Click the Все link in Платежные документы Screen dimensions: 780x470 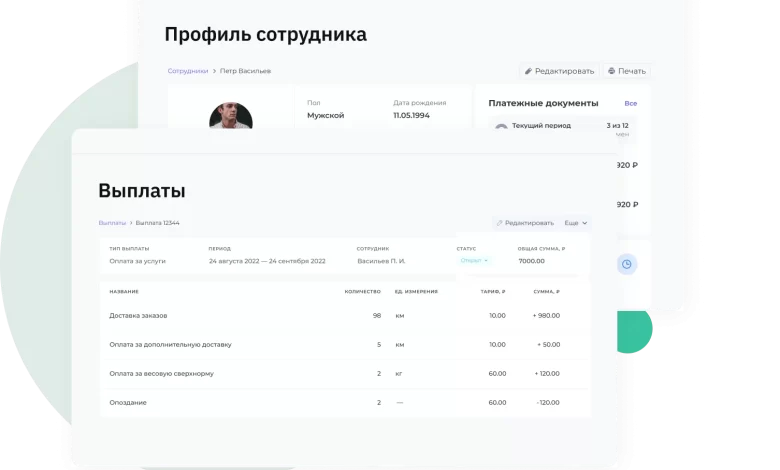(x=630, y=103)
